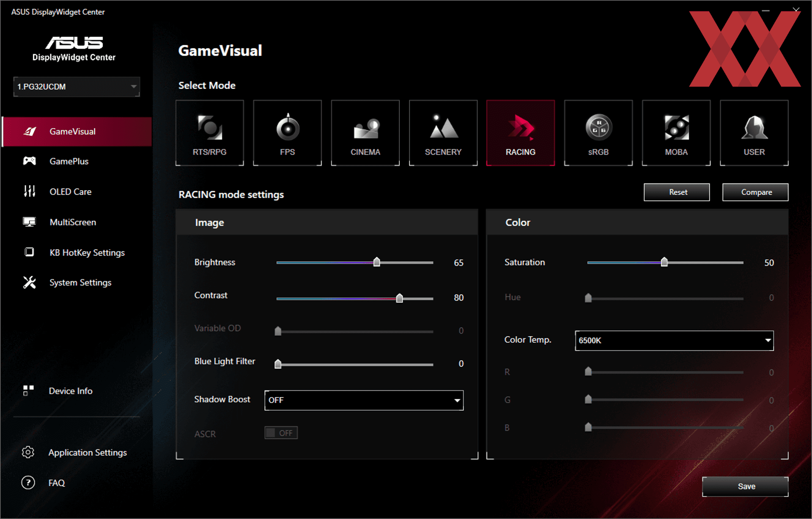Click the KB HotKey Settings icon
This screenshot has height=519, width=812.
(x=29, y=252)
